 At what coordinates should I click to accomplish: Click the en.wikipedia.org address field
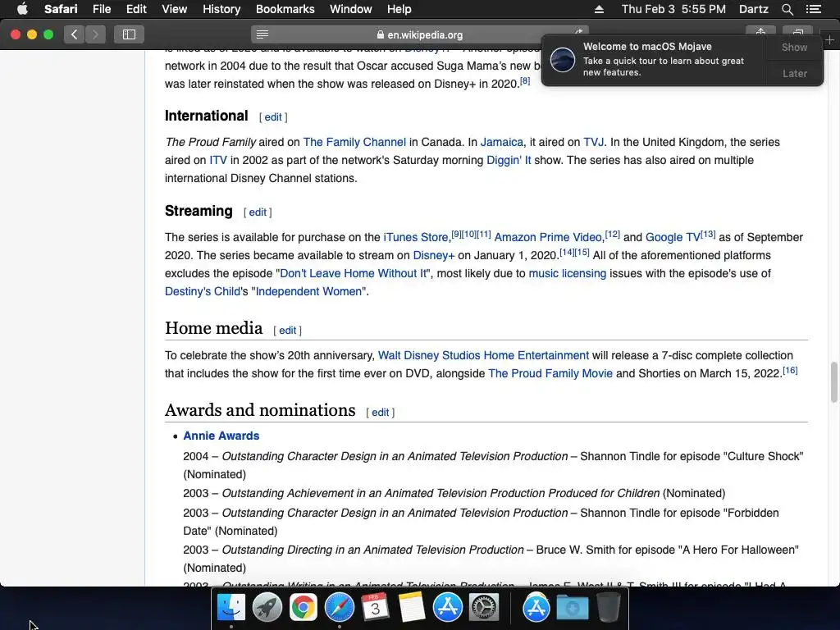tap(419, 34)
